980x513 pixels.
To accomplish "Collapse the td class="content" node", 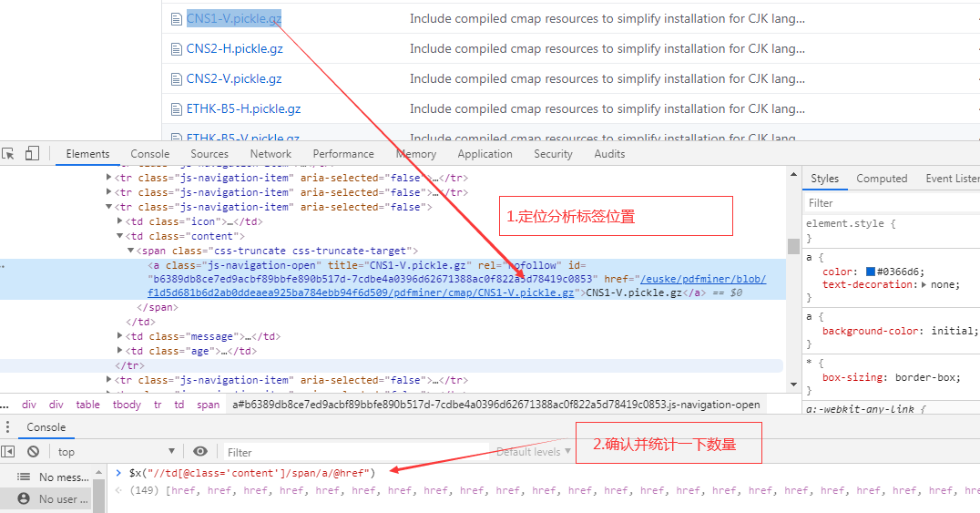I will pyautogui.click(x=119, y=236).
